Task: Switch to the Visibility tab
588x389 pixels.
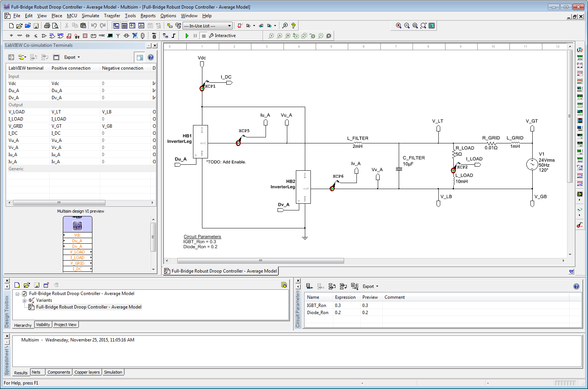Action: coord(43,325)
